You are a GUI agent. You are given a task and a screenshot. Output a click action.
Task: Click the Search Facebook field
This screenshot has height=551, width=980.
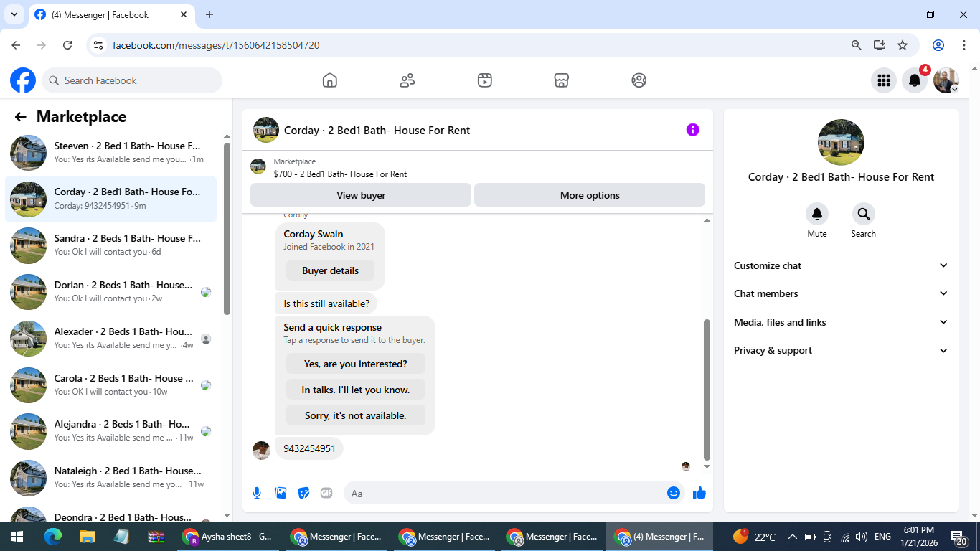click(132, 80)
